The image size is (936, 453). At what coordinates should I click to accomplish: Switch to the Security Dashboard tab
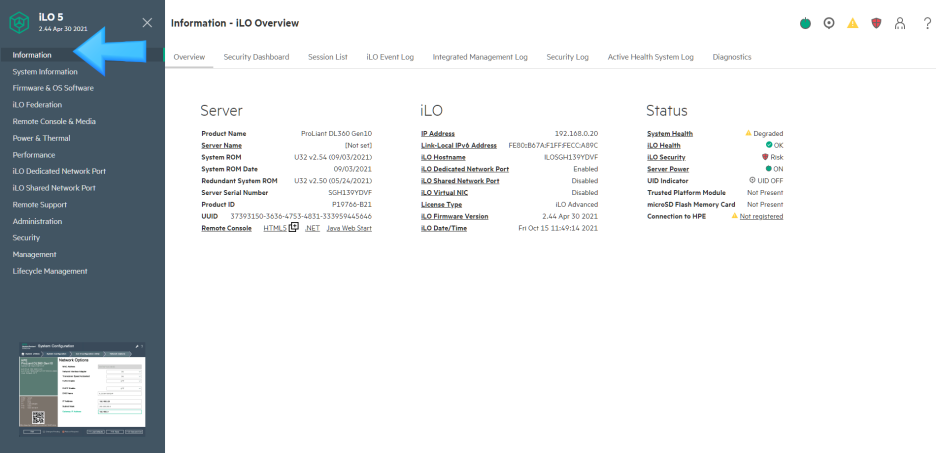[257, 57]
